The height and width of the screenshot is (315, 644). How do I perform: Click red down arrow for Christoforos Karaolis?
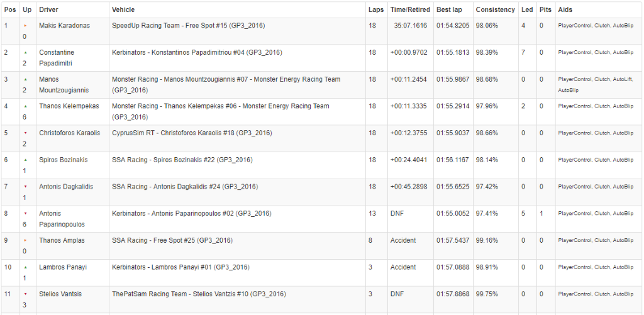pyautogui.click(x=25, y=133)
